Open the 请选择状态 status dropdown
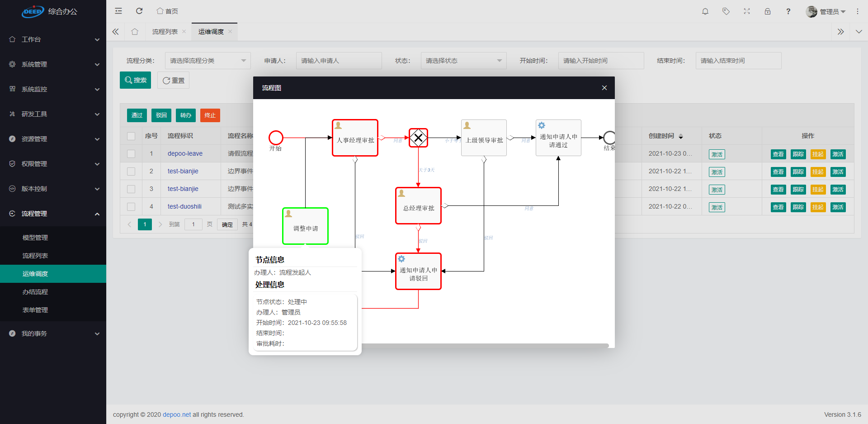868x424 pixels. [463, 60]
